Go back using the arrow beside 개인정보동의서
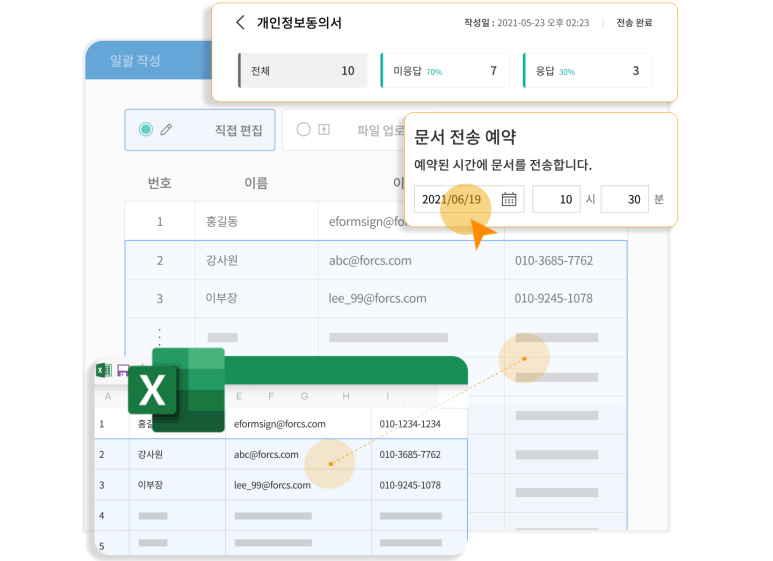The width and height of the screenshot is (773, 561). [x=240, y=22]
